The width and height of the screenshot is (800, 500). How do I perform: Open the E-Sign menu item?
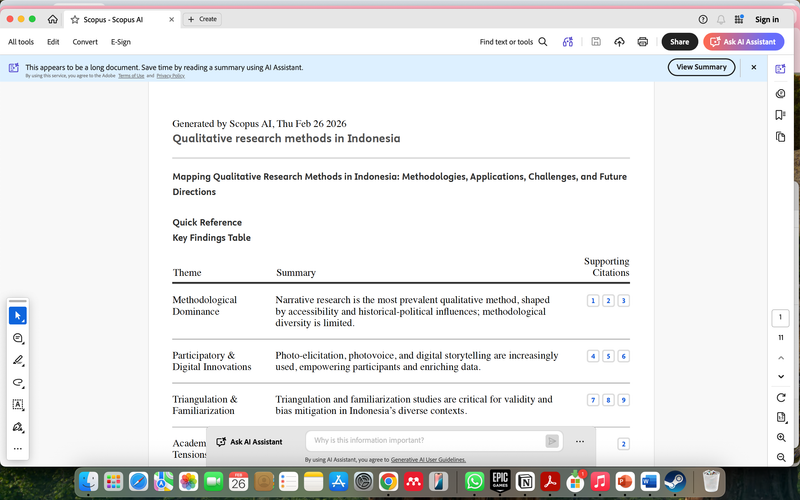(x=121, y=42)
